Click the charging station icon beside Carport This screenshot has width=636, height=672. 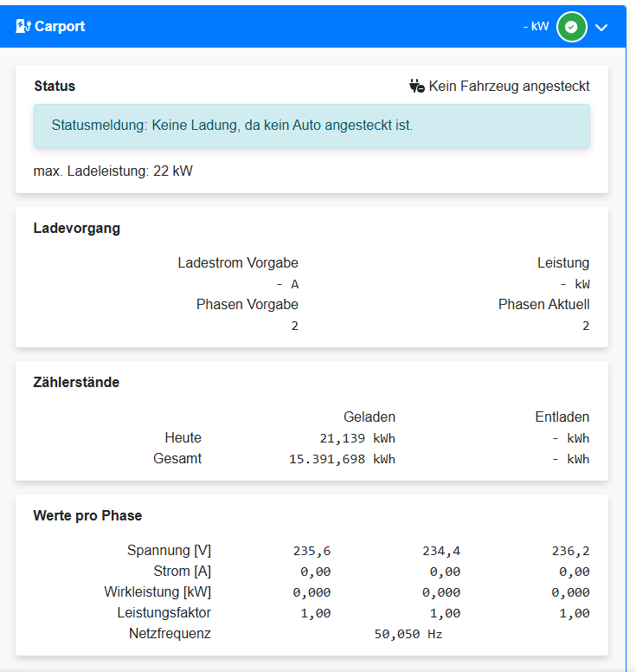[x=23, y=26]
